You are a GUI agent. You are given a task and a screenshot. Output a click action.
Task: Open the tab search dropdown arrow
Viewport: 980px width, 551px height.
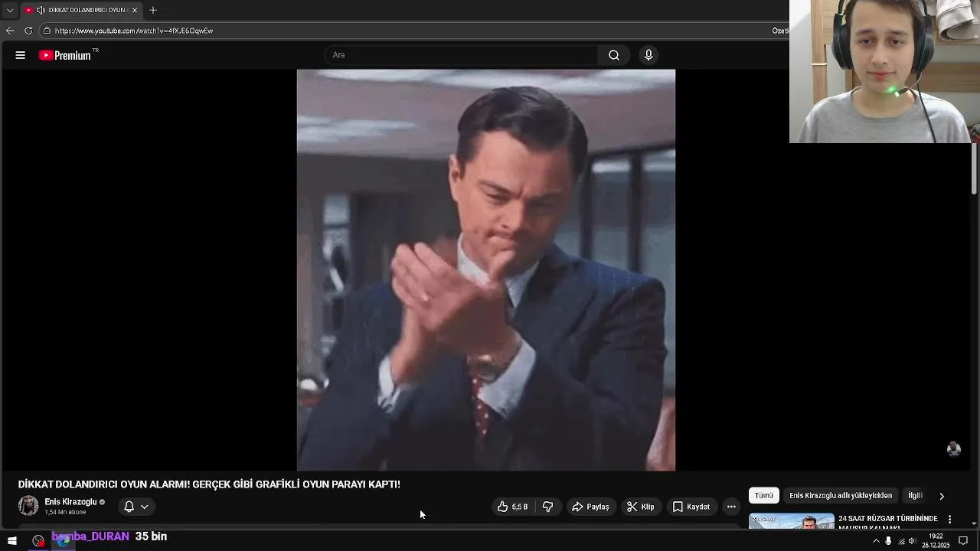(x=10, y=10)
